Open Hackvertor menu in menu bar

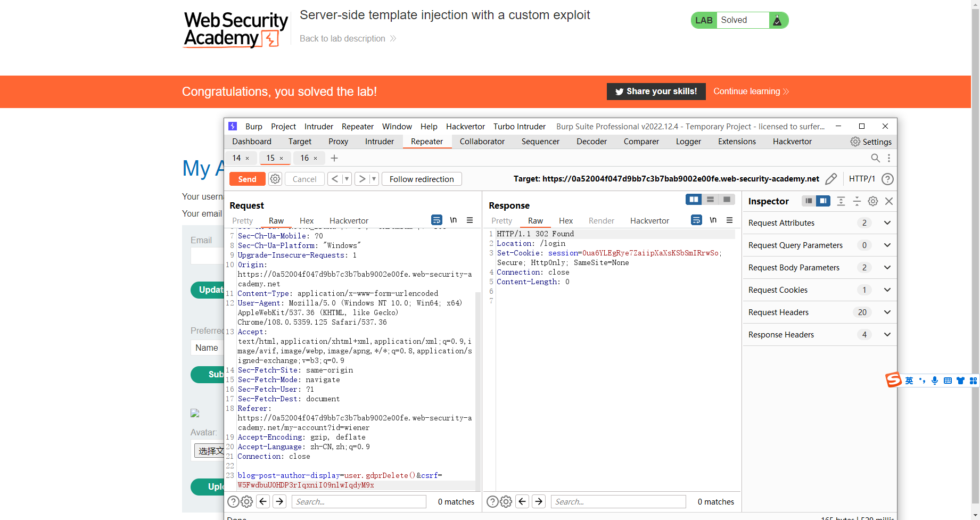pos(465,127)
